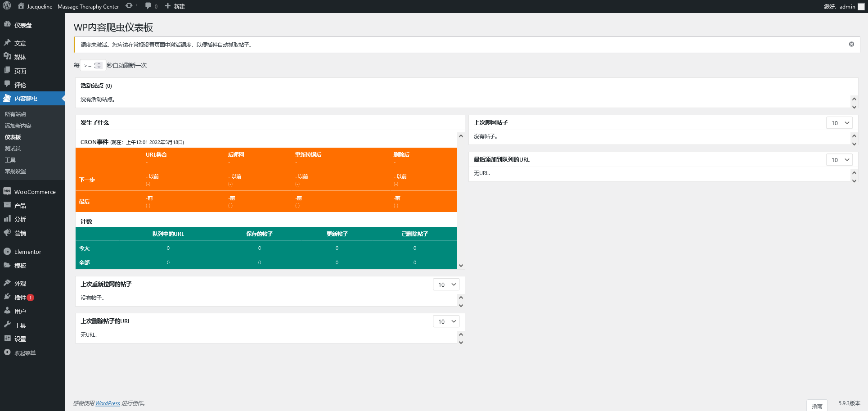Open 上次爬网帖子 count dropdown
The height and width of the screenshot is (411, 868).
839,123
